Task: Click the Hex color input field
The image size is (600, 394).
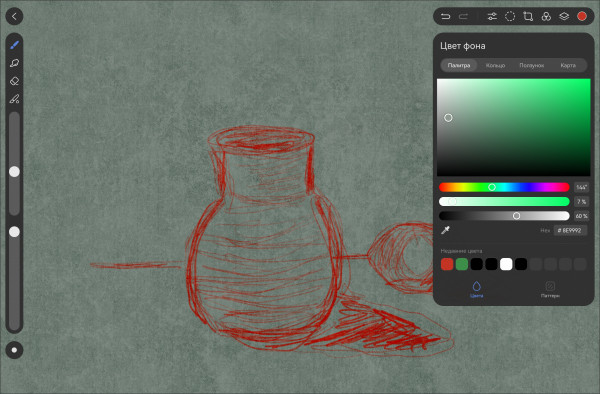Action: (x=570, y=230)
